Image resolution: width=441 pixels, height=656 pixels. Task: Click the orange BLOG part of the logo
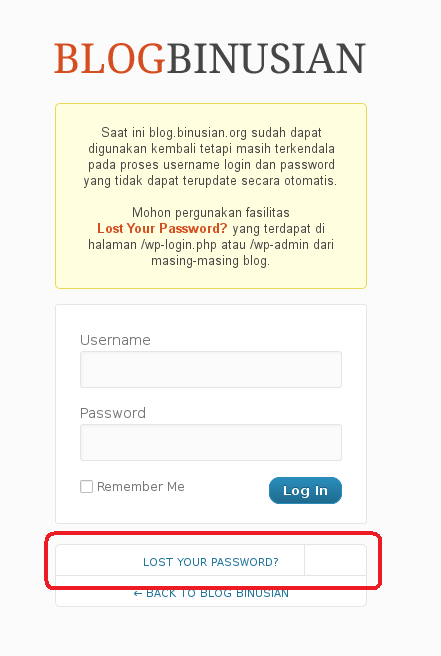[x=110, y=58]
